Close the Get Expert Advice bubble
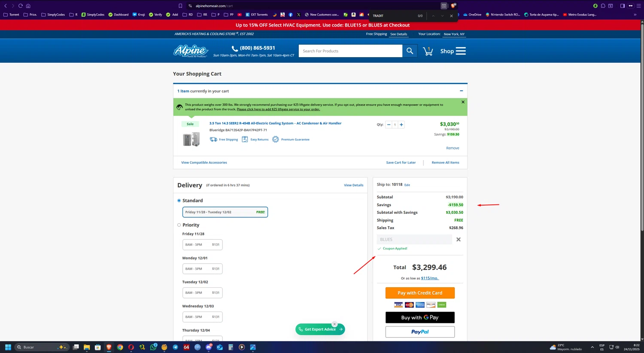This screenshot has width=644, height=353. (334, 324)
